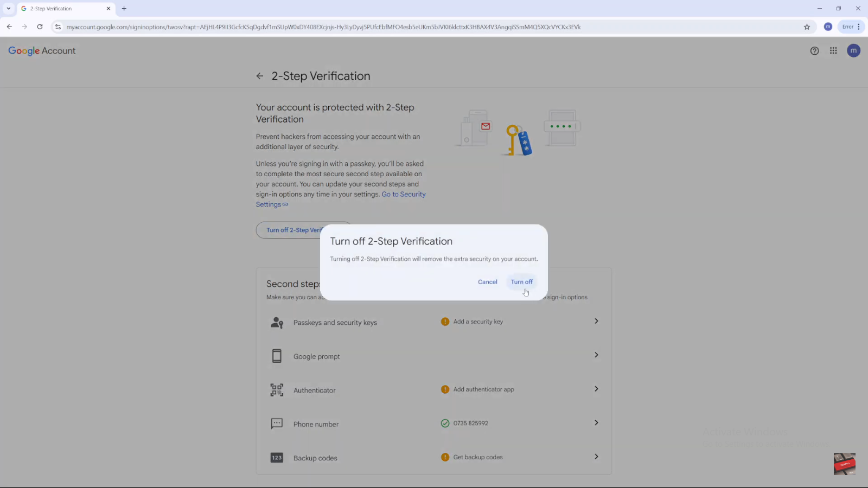
Task: Click the Google Account logo
Action: pyautogui.click(x=42, y=50)
